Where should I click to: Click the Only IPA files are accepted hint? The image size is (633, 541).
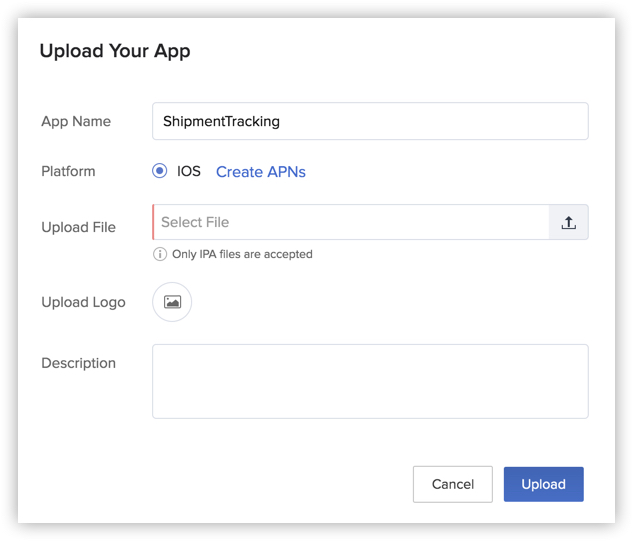242,254
